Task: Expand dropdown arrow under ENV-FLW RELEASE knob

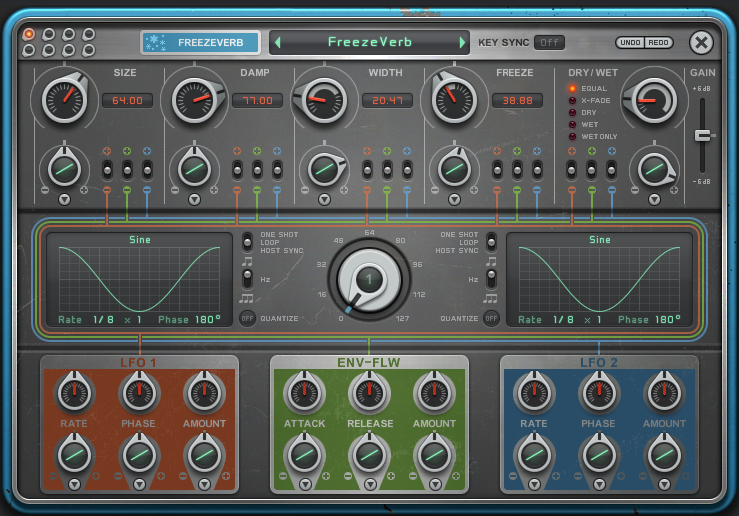Action: [x=370, y=484]
